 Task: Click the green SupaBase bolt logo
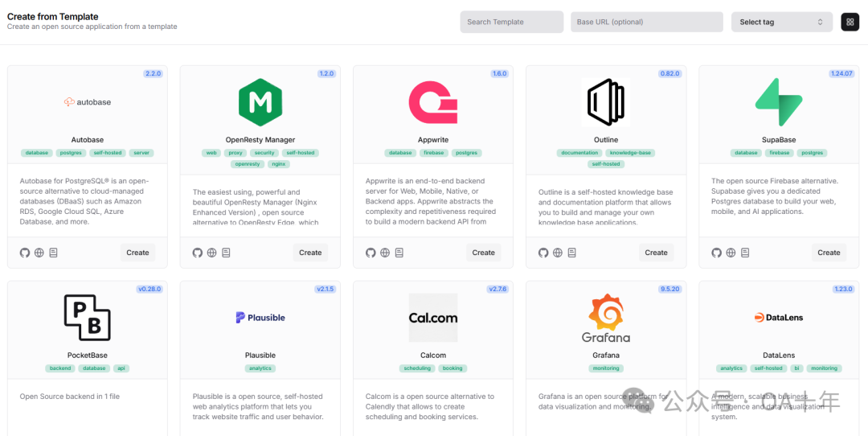click(x=778, y=102)
